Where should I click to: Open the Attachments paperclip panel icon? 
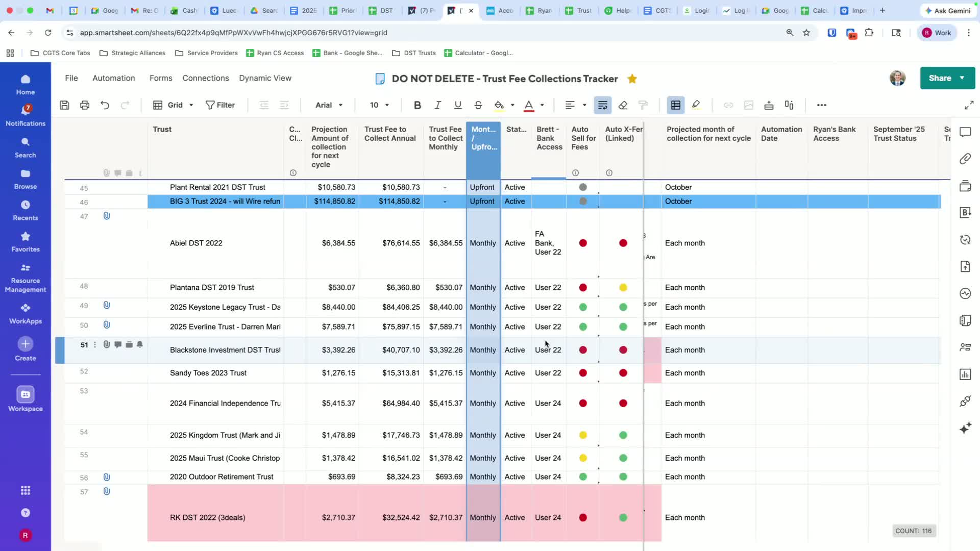965,159
